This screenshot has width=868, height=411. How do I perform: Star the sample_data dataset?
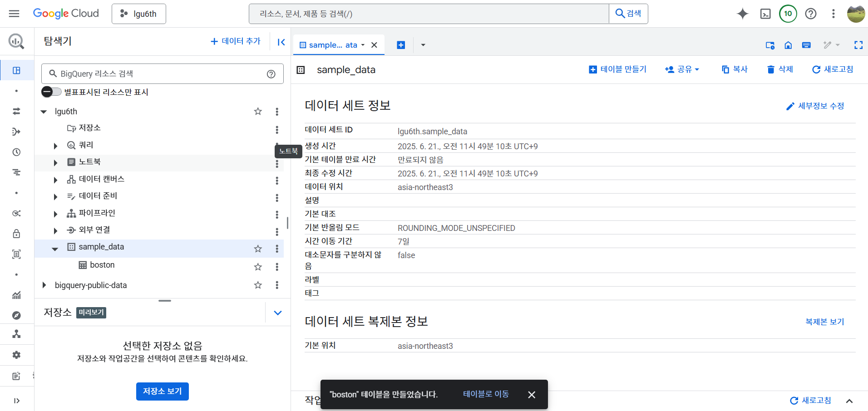[258, 249]
